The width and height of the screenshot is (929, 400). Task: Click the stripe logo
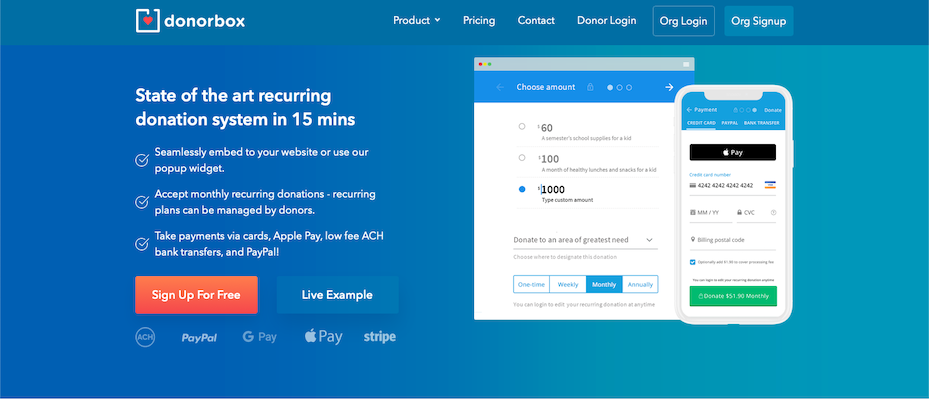(x=380, y=337)
